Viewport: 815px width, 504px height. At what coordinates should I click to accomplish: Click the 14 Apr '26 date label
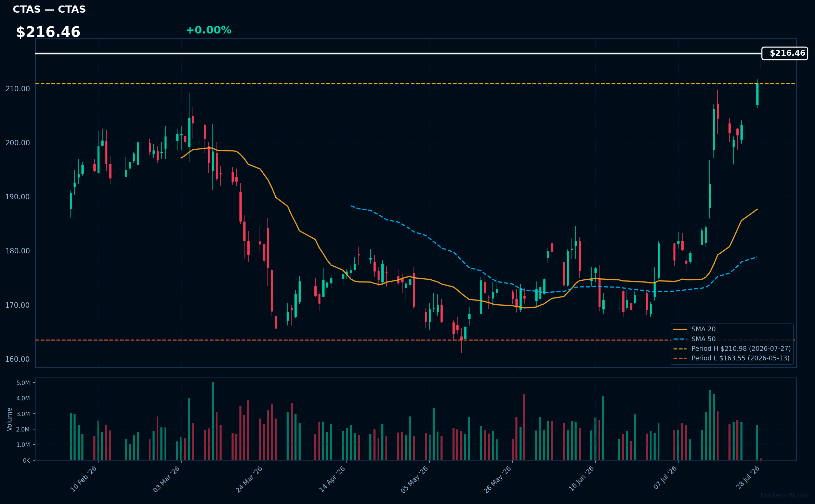(332, 479)
